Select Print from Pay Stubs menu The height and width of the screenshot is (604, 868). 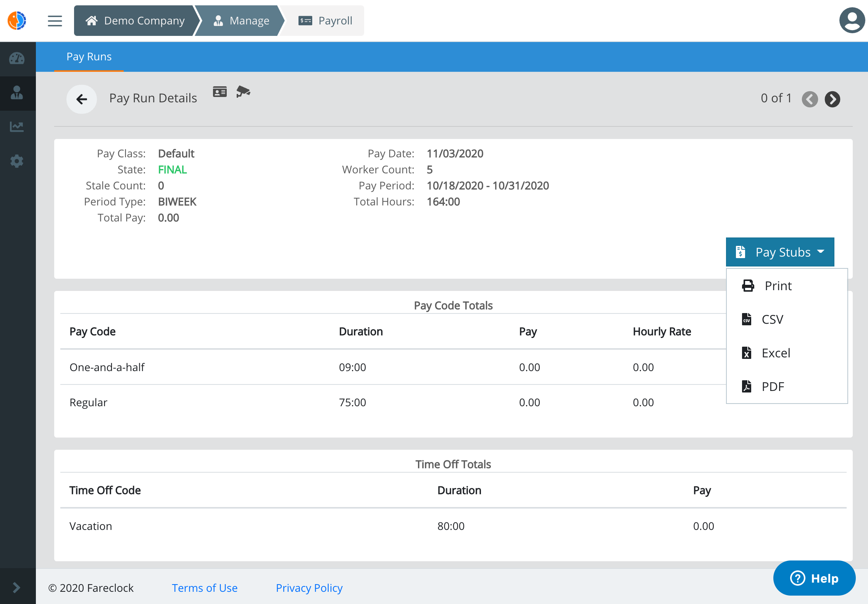click(787, 286)
